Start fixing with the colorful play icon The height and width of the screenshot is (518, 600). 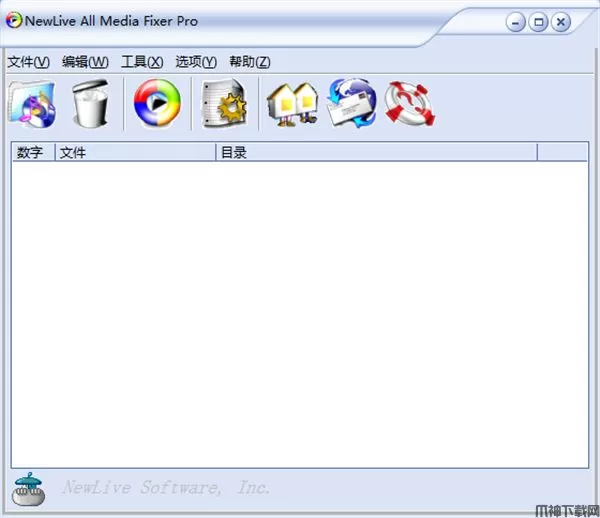[157, 103]
